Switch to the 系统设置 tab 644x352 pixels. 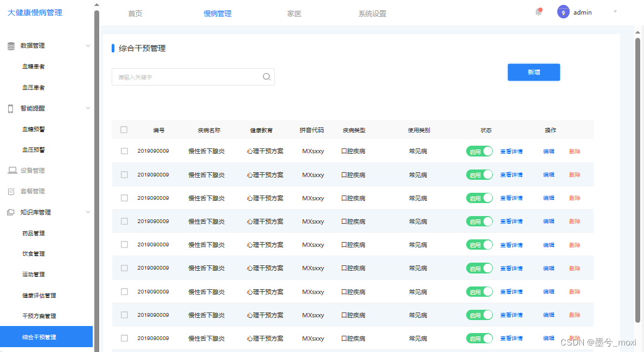point(372,14)
